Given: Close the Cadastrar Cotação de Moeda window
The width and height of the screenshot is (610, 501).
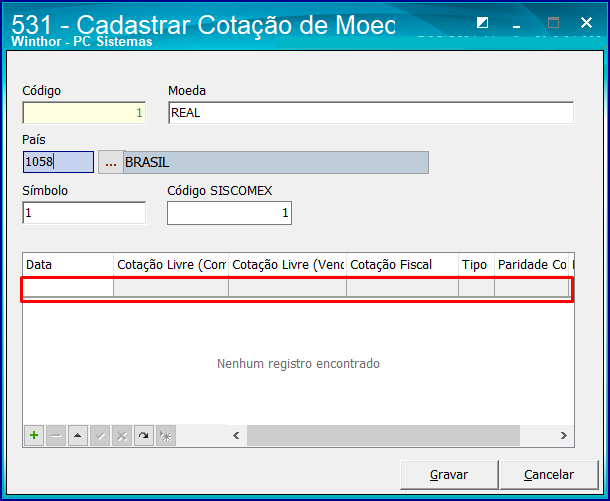Looking at the screenshot, I should click(586, 23).
